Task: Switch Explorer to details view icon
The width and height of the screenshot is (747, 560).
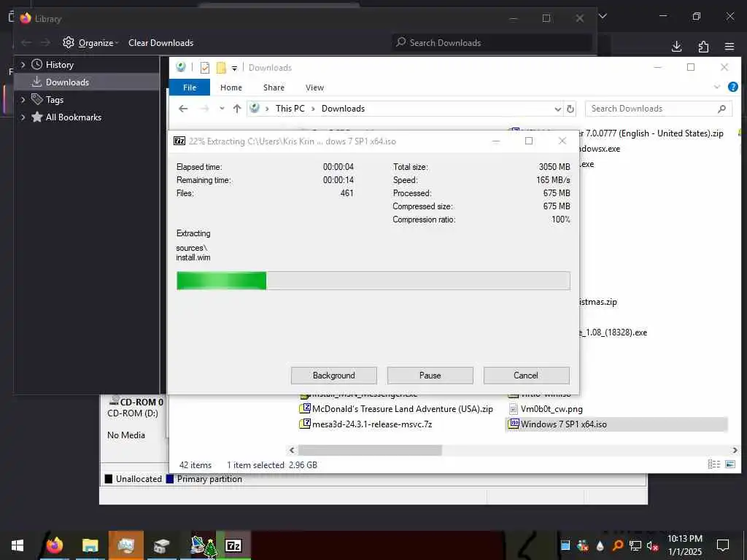Action: pyautogui.click(x=713, y=464)
